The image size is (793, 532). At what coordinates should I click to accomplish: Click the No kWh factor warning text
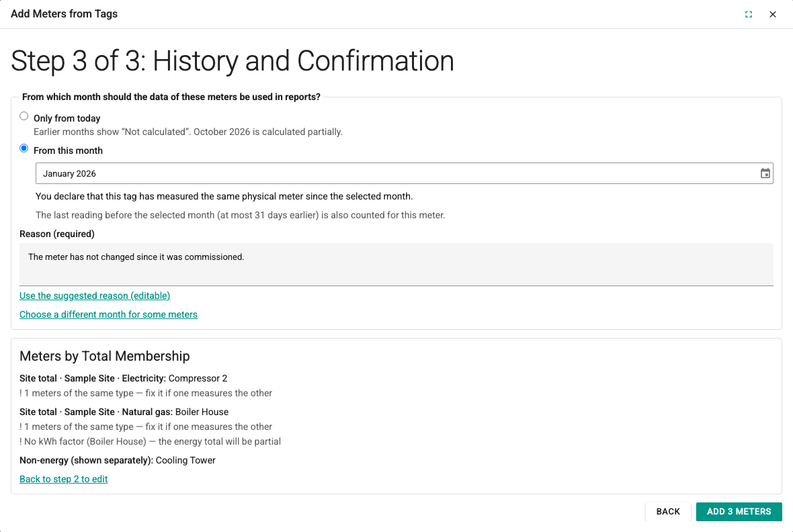point(151,441)
